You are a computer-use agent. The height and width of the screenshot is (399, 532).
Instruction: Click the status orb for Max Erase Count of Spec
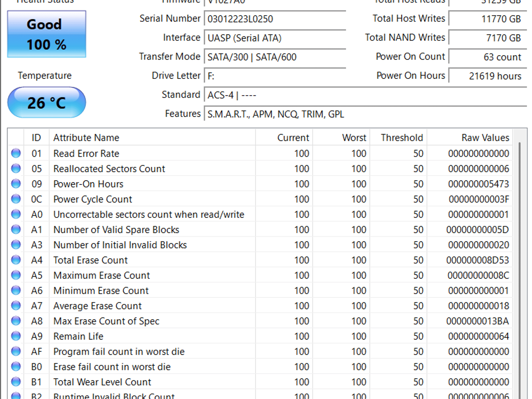click(16, 321)
